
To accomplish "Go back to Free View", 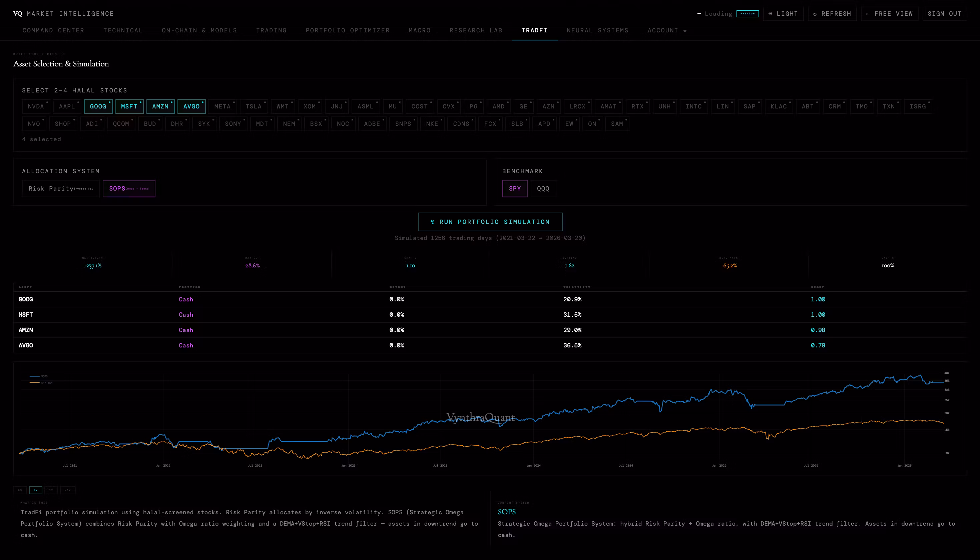I will (889, 14).
